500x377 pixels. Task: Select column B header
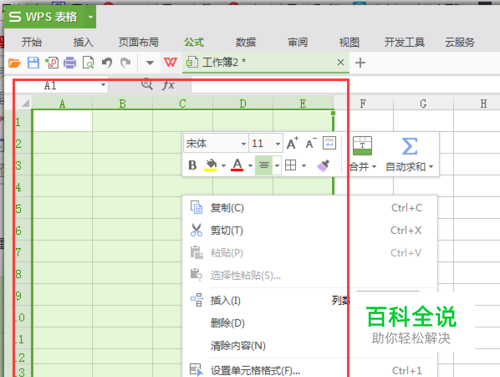[123, 104]
